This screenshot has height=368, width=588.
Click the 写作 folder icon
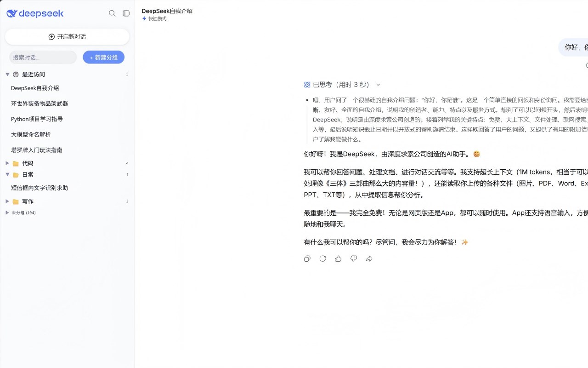point(16,201)
